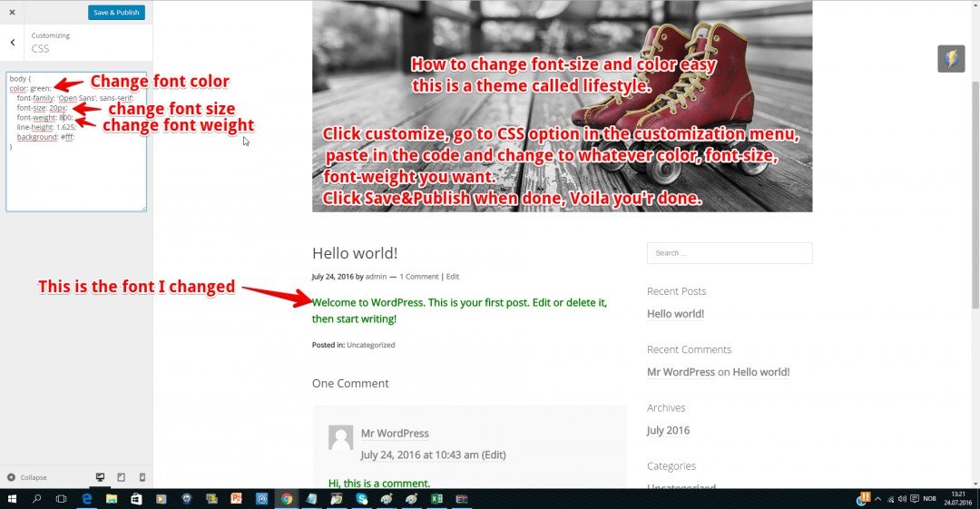The image size is (980, 509).
Task: Open network status in the system tray
Action: click(891, 499)
